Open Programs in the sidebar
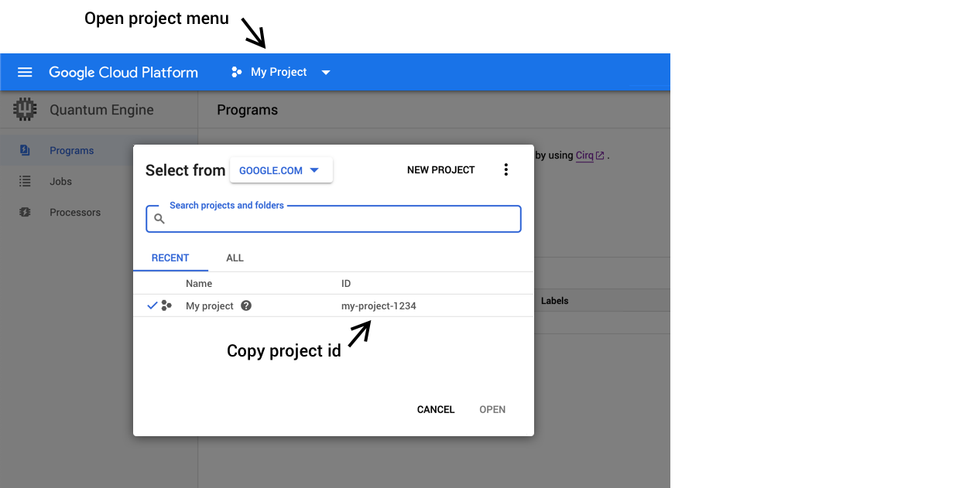This screenshot has height=488, width=980. coord(71,150)
